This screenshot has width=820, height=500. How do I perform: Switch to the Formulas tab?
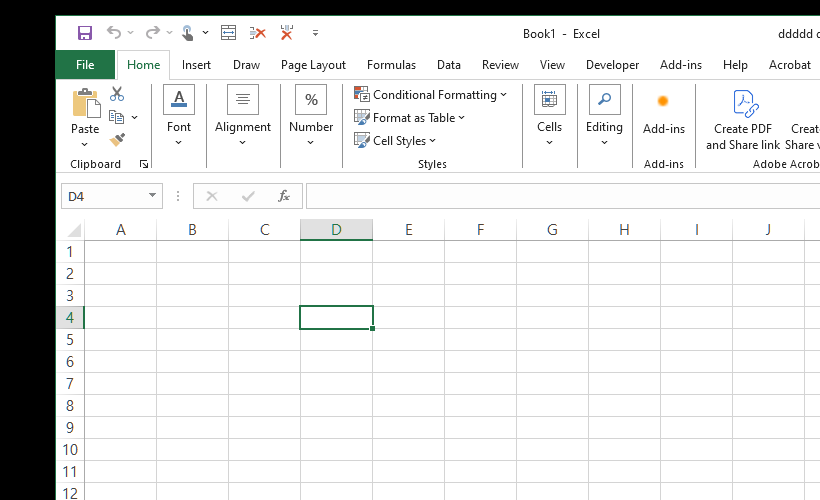pos(391,65)
